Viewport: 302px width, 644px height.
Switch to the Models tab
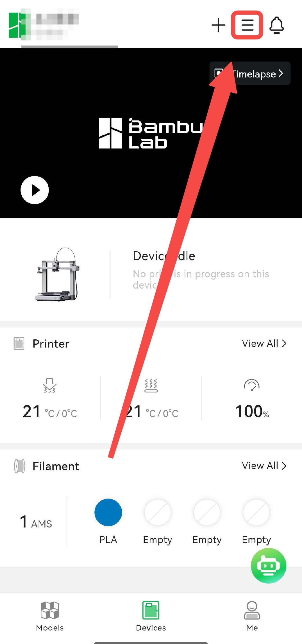click(x=50, y=616)
